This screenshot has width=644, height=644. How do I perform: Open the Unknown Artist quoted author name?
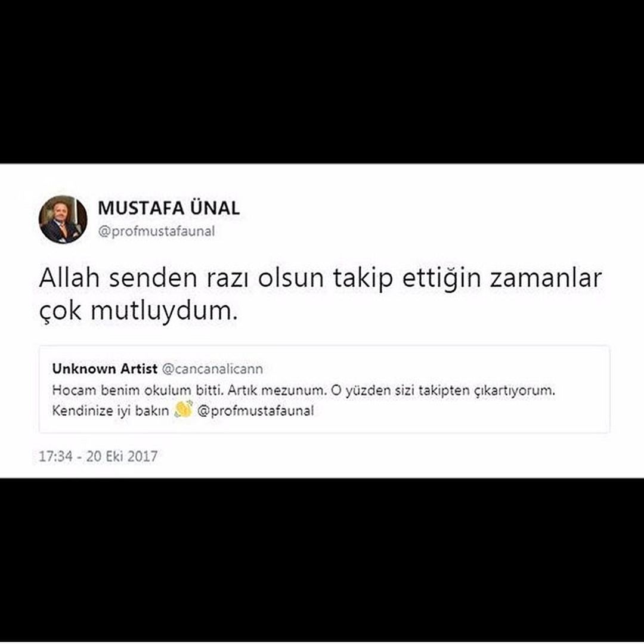point(105,369)
